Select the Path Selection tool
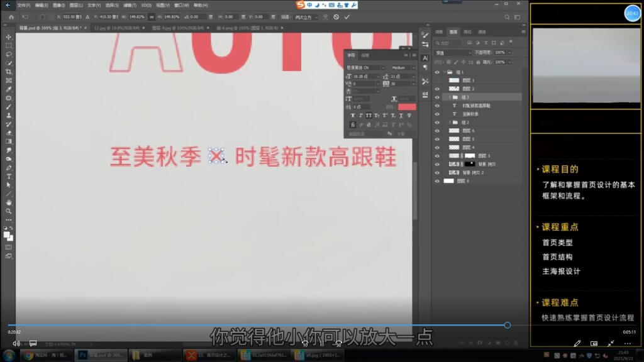Screen dimensions: 644x362 click(x=9, y=185)
